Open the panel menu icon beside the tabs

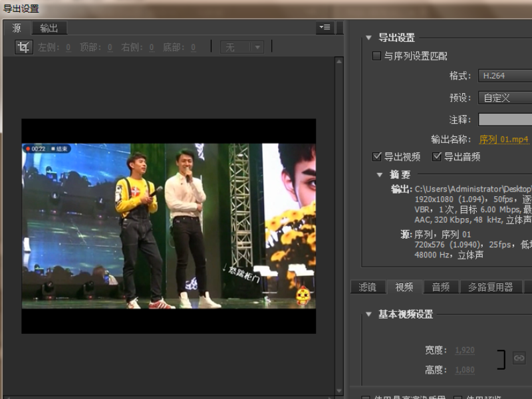pyautogui.click(x=324, y=27)
